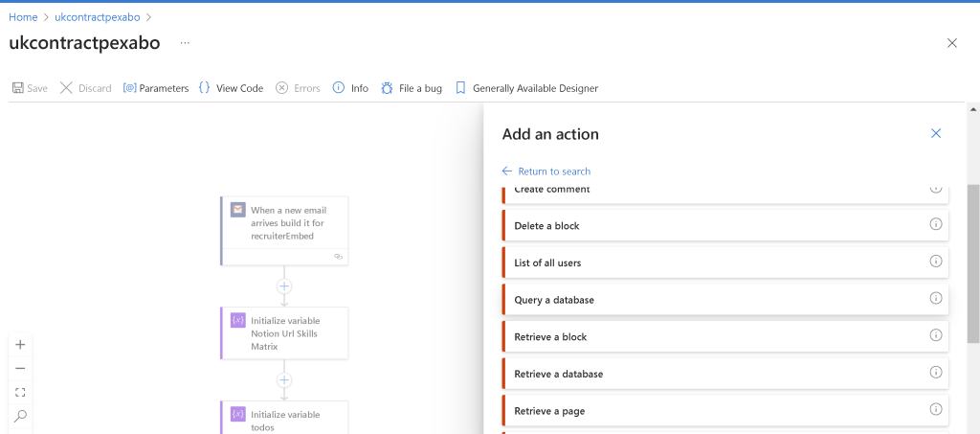The height and width of the screenshot is (434, 980).
Task: Click variable icon on todos node
Action: pos(237,414)
